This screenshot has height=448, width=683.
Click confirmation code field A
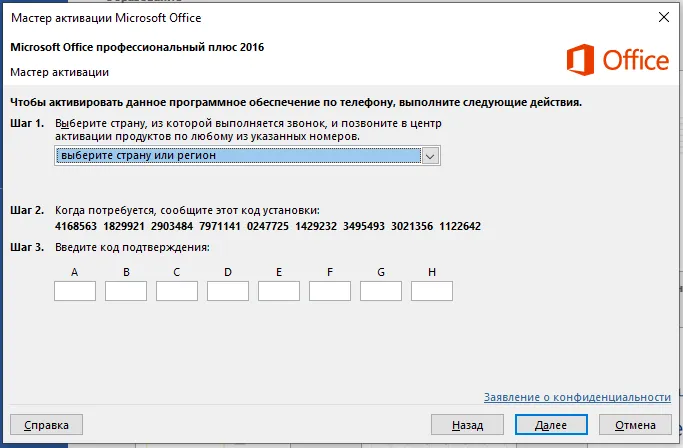tap(75, 291)
